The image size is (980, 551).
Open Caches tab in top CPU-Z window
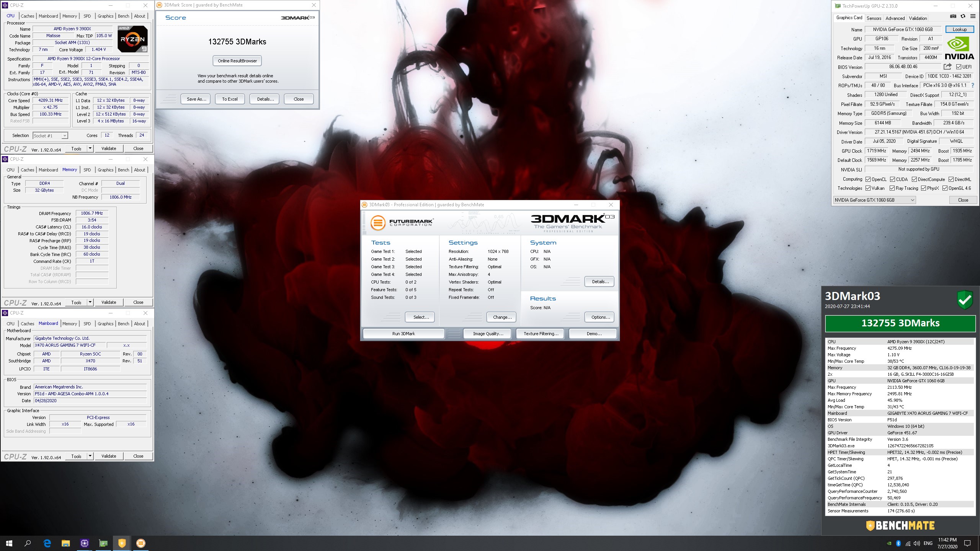tap(28, 16)
